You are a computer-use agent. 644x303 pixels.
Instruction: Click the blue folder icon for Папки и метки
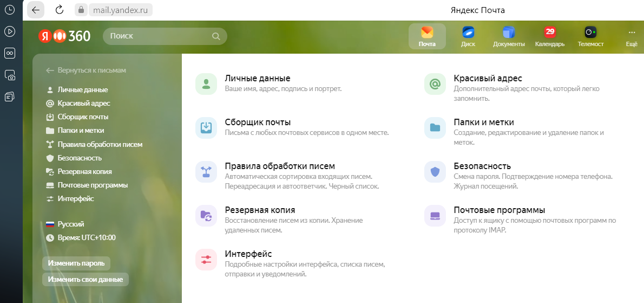tap(435, 128)
